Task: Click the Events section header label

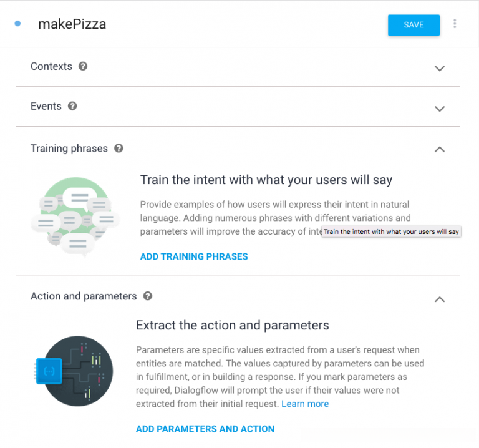Action: pos(46,106)
